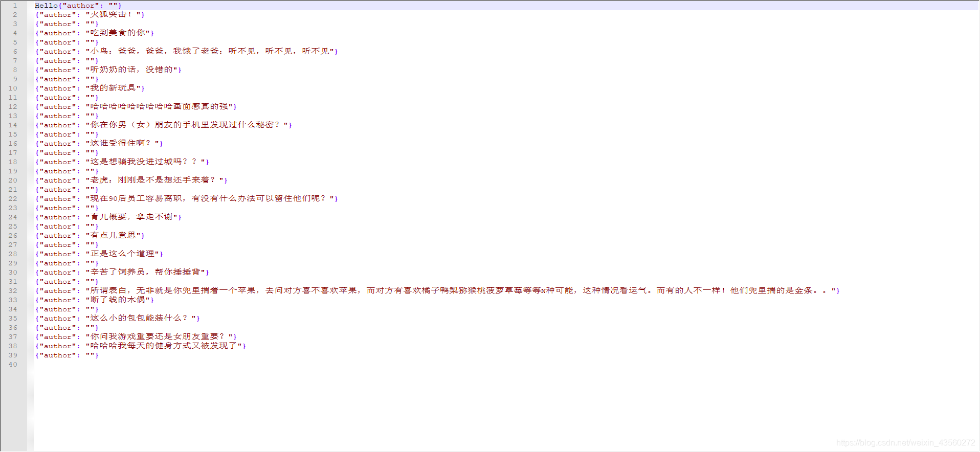Click the text 'Hello' on line 1
Screen dimensions: 980x452
click(x=46, y=6)
